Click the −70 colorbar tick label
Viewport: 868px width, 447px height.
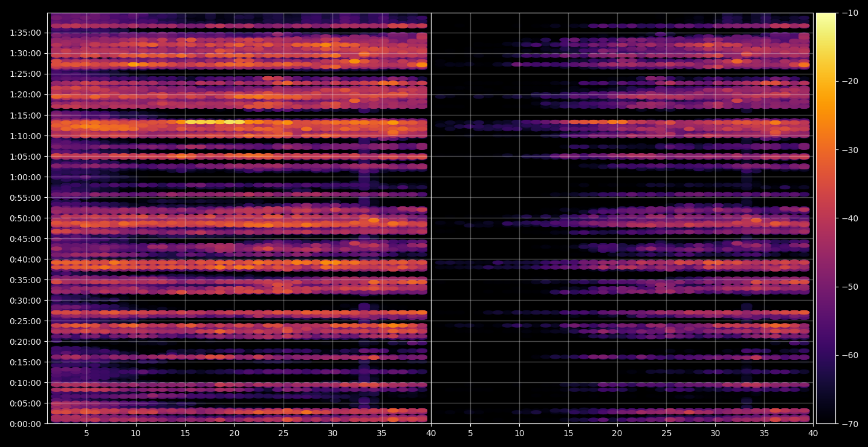click(850, 423)
